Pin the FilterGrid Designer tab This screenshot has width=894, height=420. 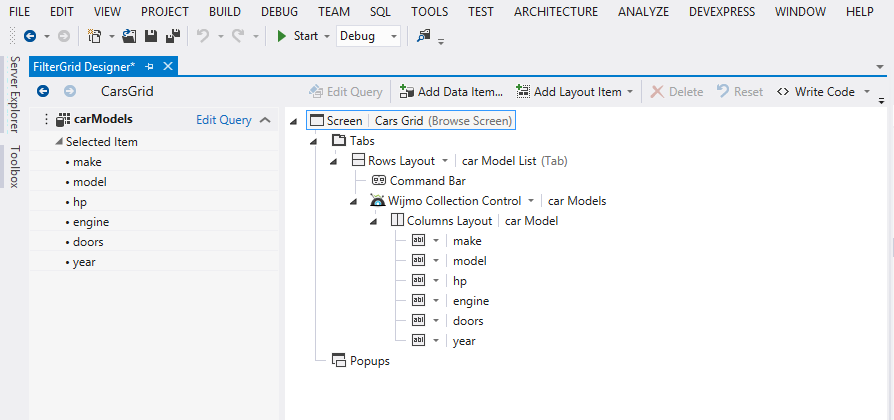[150, 66]
